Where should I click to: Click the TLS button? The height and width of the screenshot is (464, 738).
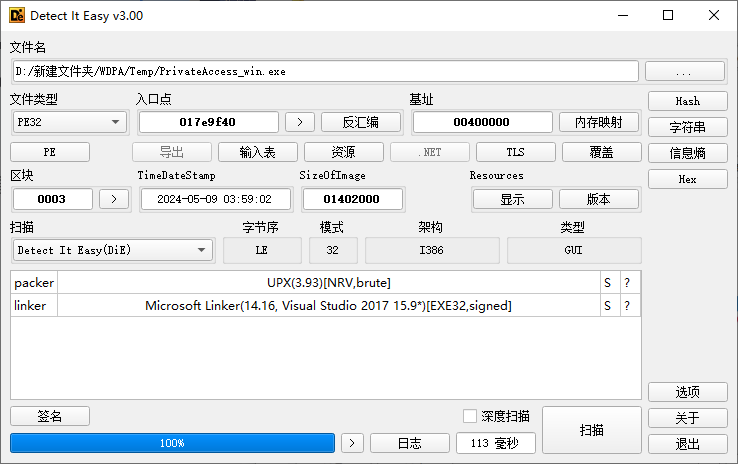[x=515, y=152]
